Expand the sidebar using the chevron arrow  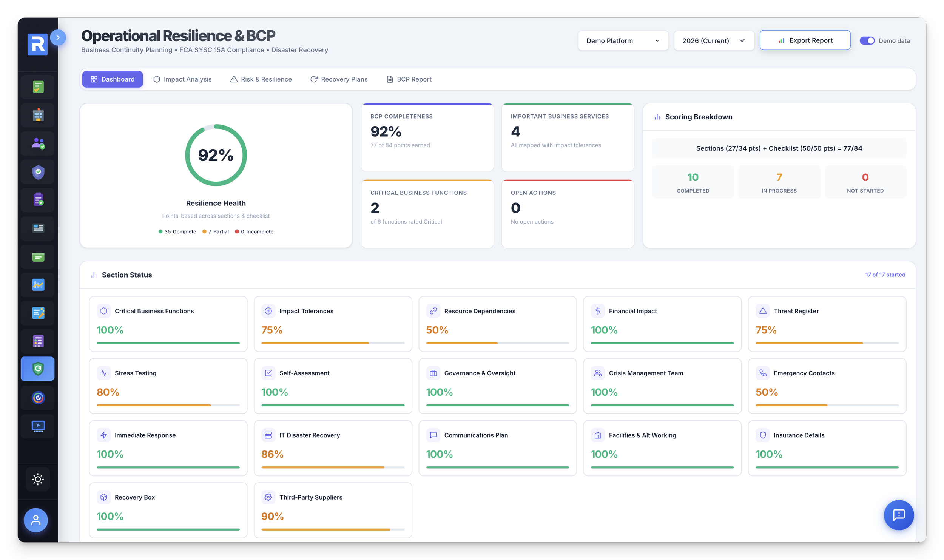pyautogui.click(x=59, y=38)
